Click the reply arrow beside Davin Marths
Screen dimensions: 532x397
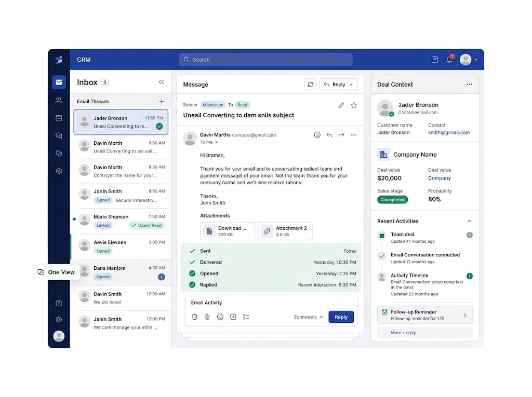[329, 135]
